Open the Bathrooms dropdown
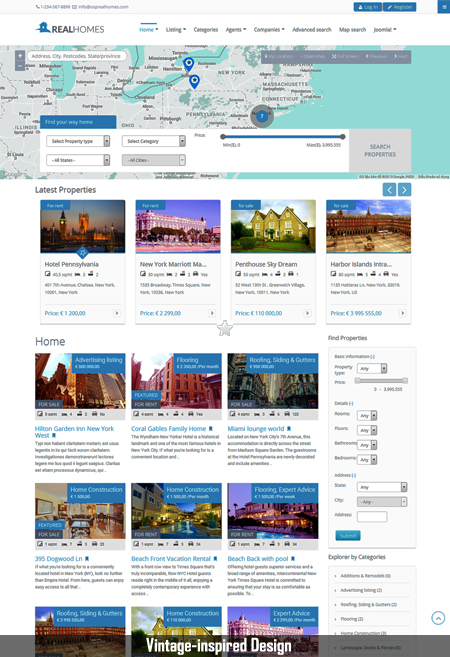Screen dimensions: 450x657 [x=367, y=445]
